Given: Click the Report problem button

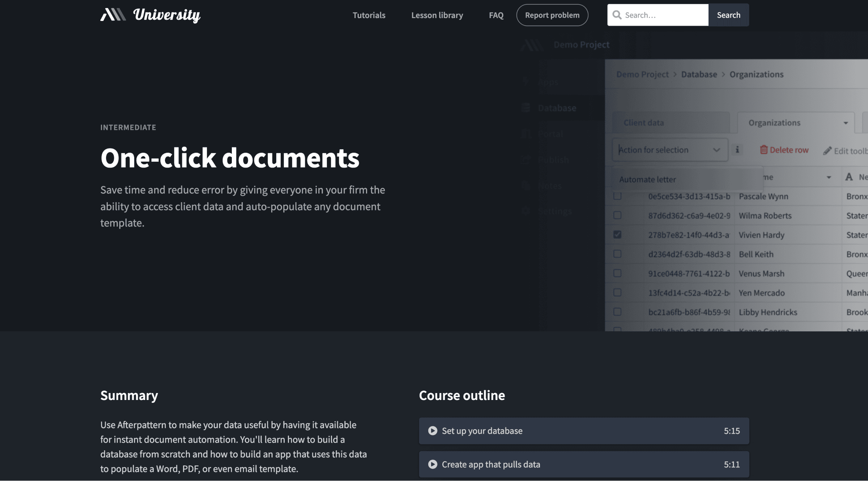Looking at the screenshot, I should [x=552, y=15].
